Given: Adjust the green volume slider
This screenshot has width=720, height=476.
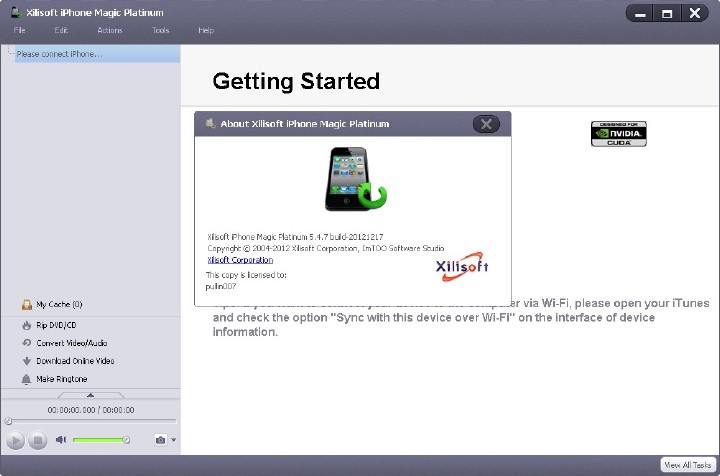Looking at the screenshot, I should 100,440.
